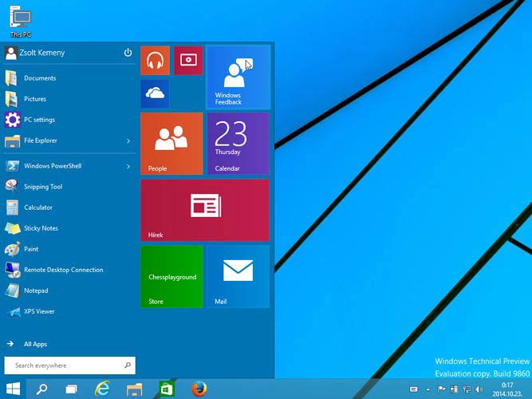The height and width of the screenshot is (399, 532).
Task: Open the Mail tile
Action: coord(238,277)
